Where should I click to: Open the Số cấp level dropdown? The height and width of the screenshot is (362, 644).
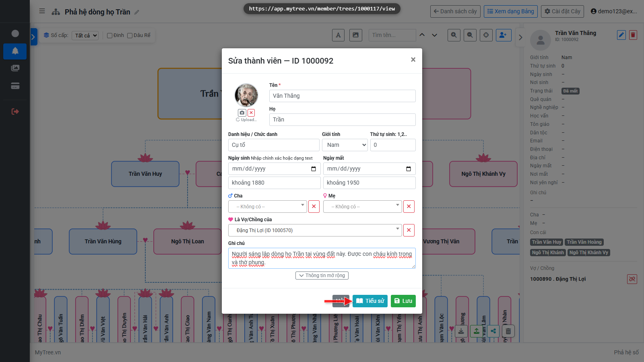[85, 35]
